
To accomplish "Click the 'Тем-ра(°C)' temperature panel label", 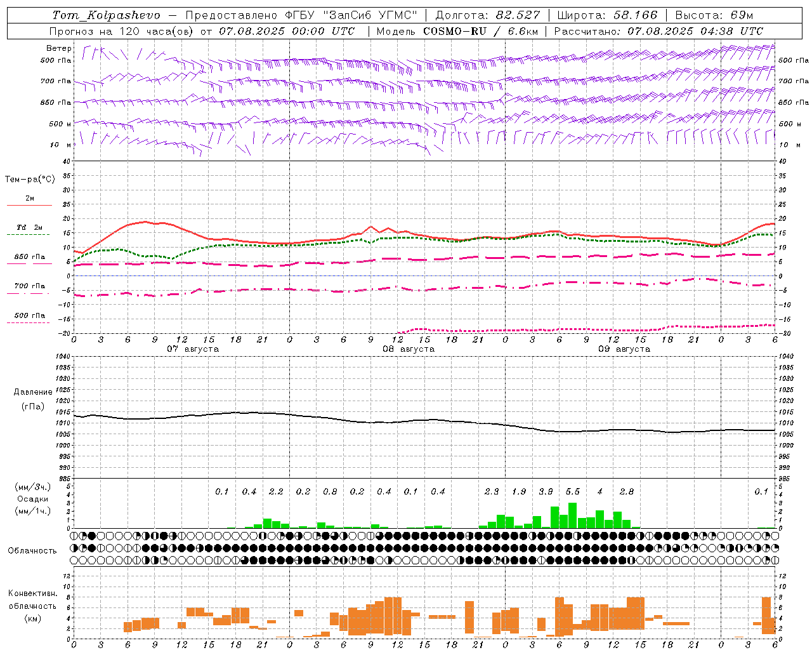I will (x=30, y=180).
